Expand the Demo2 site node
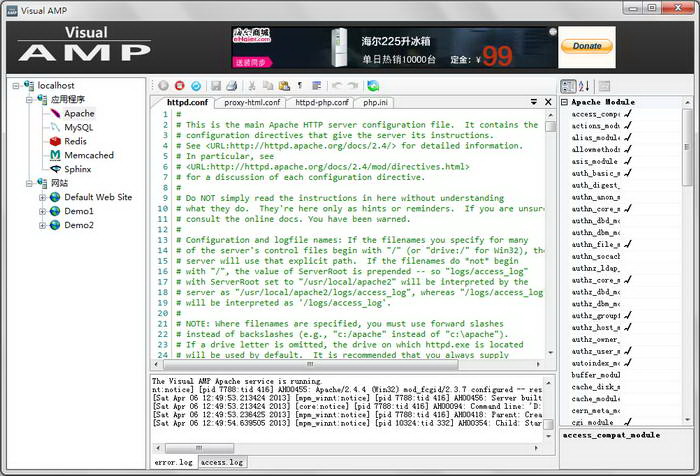This screenshot has width=700, height=476. [42, 225]
